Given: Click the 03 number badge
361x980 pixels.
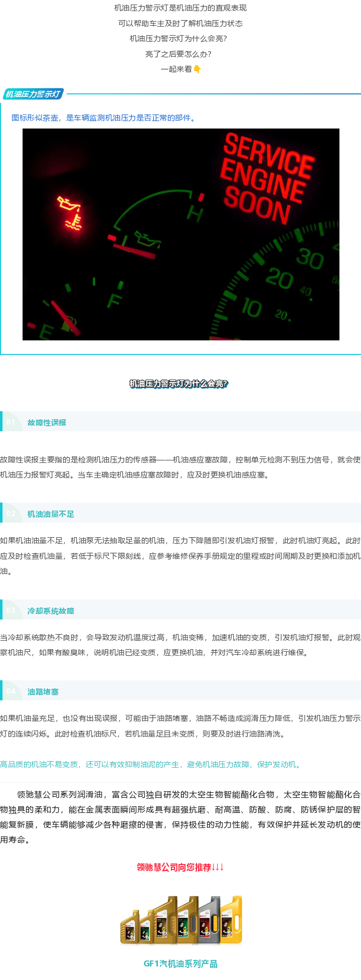Looking at the screenshot, I should pyautogui.click(x=11, y=610).
